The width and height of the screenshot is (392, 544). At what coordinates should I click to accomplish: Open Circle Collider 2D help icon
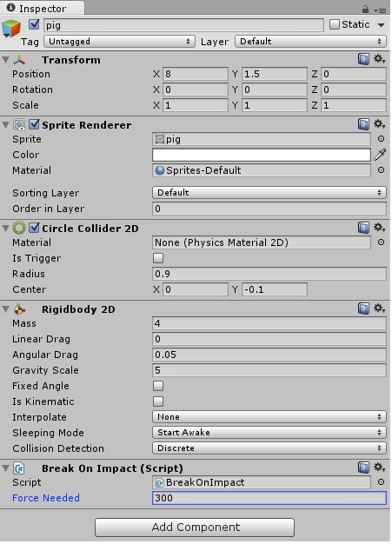[x=363, y=228]
